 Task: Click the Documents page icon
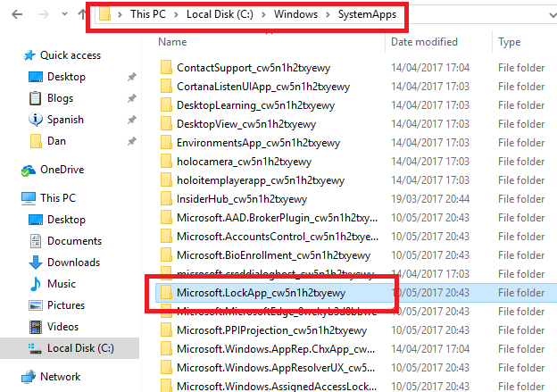(36, 241)
